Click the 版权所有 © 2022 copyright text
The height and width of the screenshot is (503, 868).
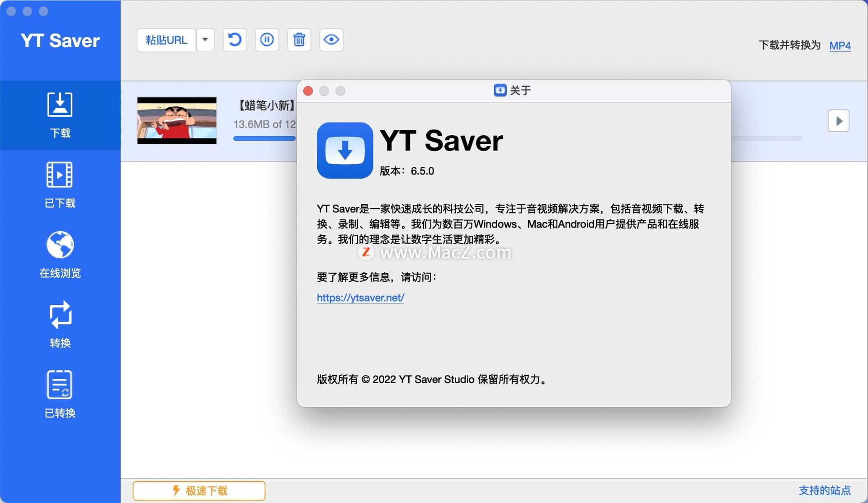(433, 379)
